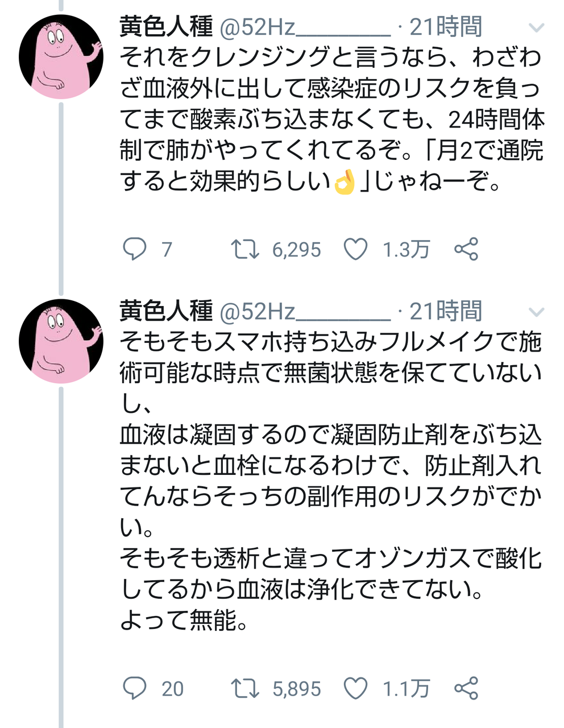Screen dimensions: 564x728
Task: Open the pink character avatar on first tweet
Action: point(61,57)
